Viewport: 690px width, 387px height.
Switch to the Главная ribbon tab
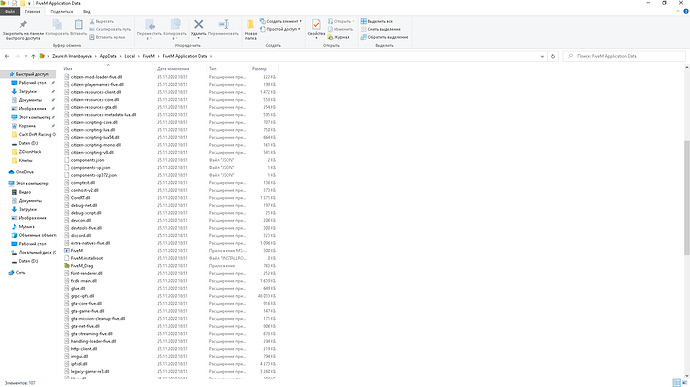[33, 11]
